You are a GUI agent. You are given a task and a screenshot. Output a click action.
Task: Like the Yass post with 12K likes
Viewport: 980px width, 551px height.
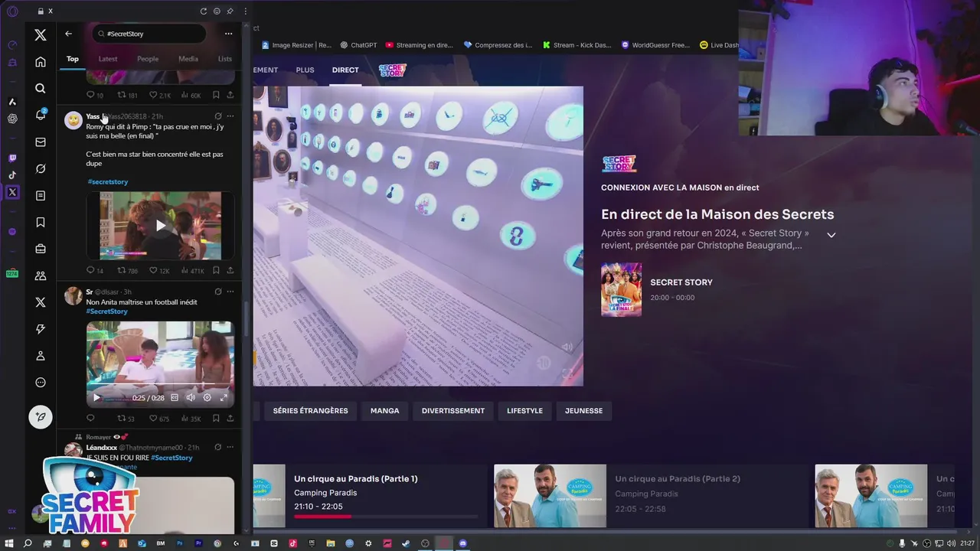tap(159, 270)
